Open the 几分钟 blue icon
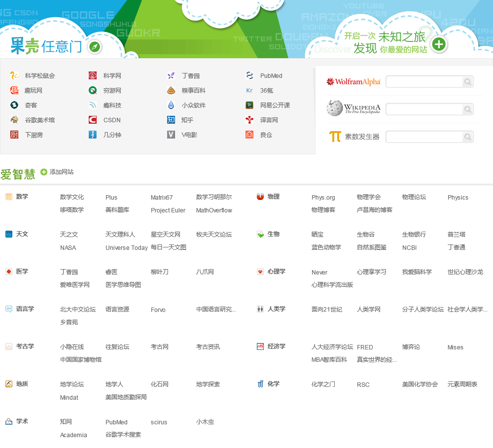Screen dimensions: 493x448 tap(93, 135)
